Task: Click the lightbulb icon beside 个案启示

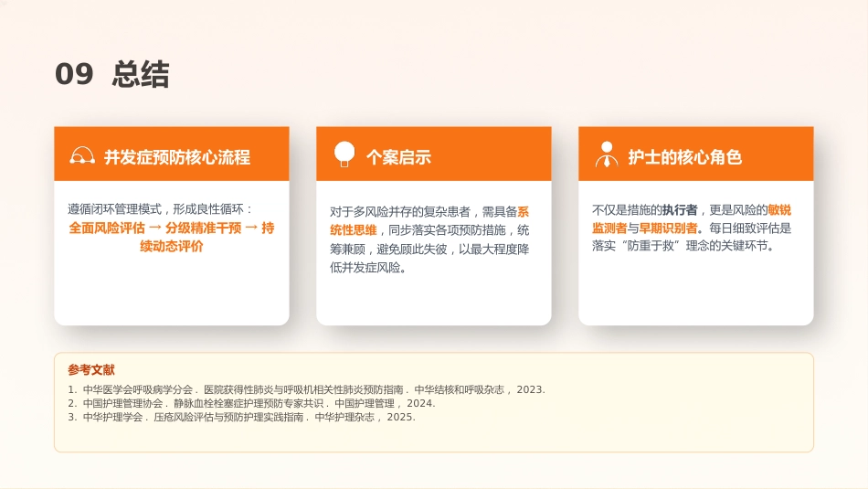Action: point(344,154)
